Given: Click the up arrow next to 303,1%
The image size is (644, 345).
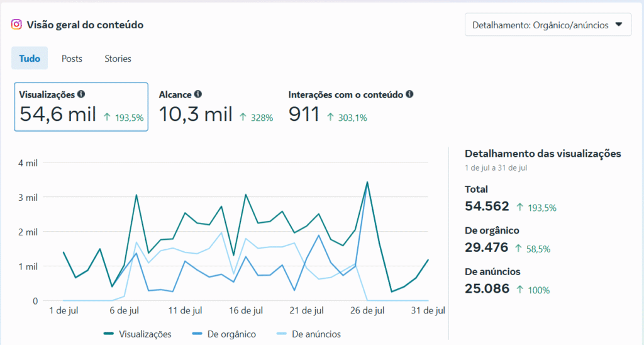Looking at the screenshot, I should pos(330,117).
